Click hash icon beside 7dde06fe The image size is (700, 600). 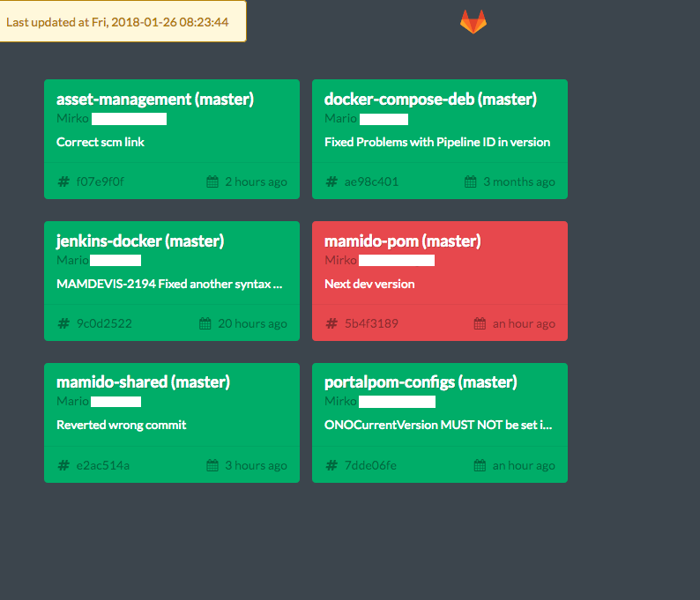point(331,465)
